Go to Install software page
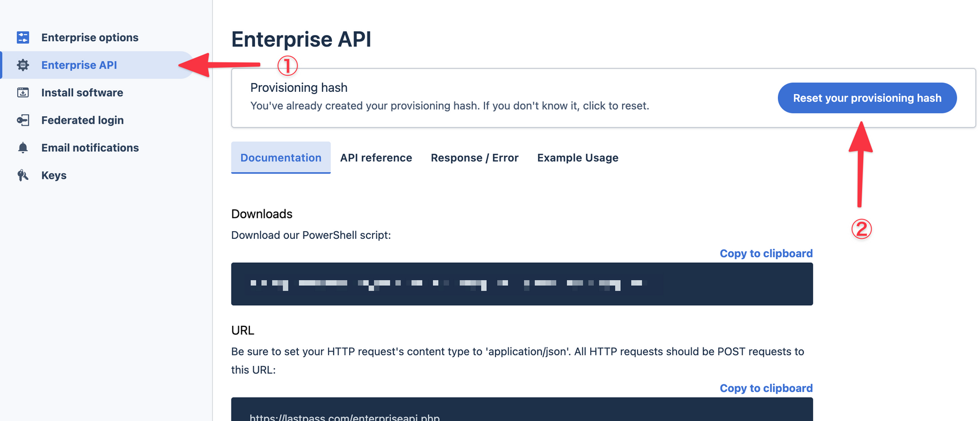This screenshot has width=980, height=421. pos(82,92)
